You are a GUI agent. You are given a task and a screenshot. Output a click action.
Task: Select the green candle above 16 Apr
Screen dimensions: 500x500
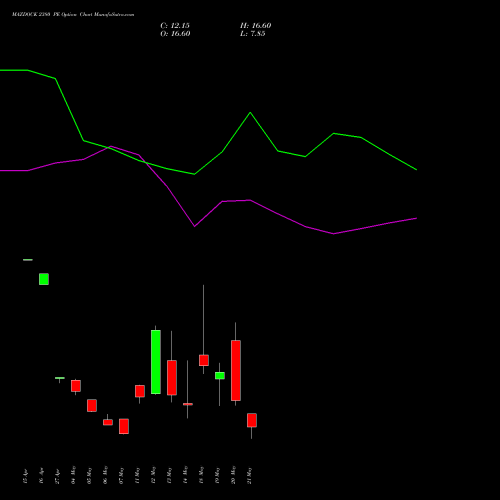44,279
